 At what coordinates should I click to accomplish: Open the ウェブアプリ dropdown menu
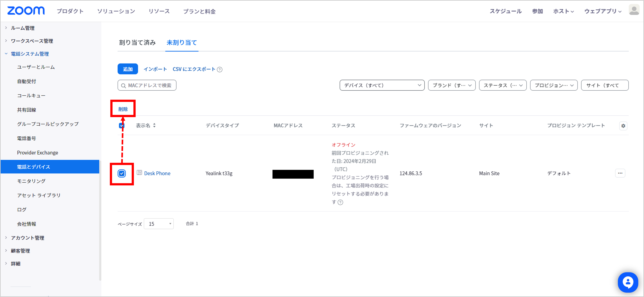click(603, 11)
